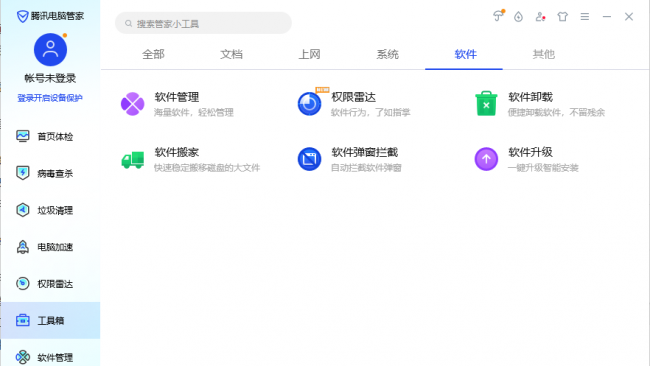Viewport: 650px width, 366px height.
Task: Switch to the 上网 tab
Action: (x=309, y=54)
